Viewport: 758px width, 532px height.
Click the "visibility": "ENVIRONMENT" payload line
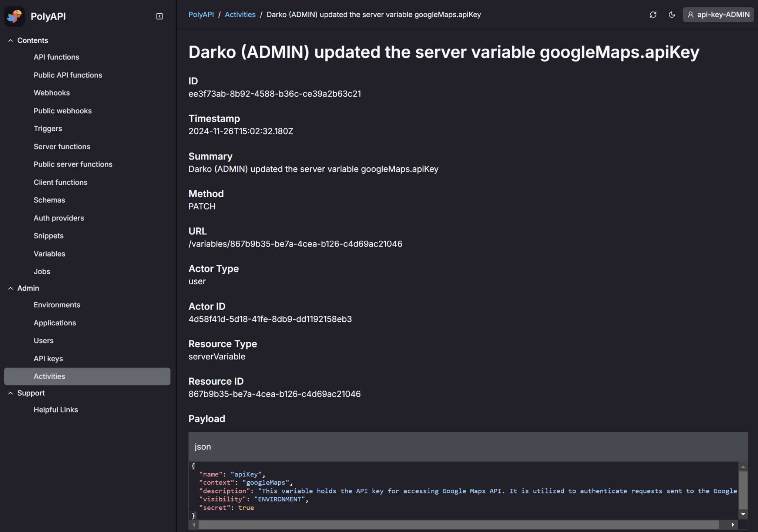(254, 499)
